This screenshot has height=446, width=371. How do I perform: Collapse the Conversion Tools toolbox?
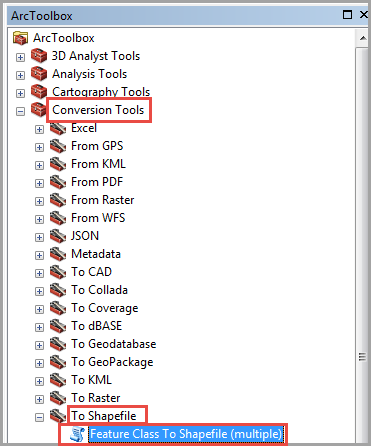tap(20, 111)
